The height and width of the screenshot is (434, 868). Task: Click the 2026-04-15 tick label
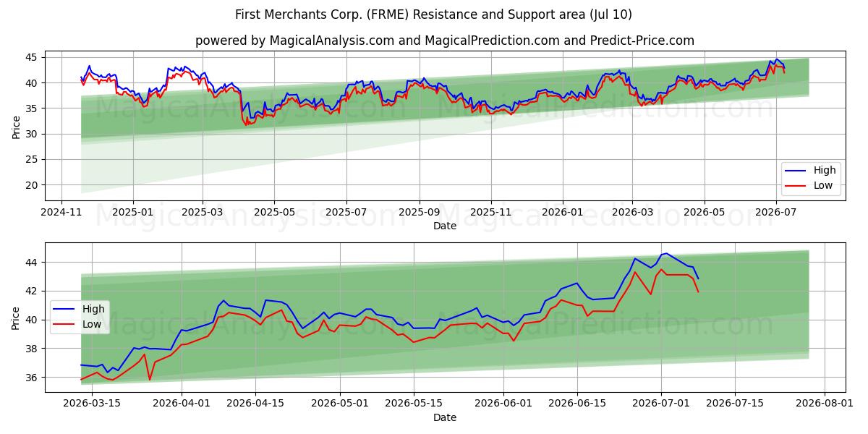(255, 404)
